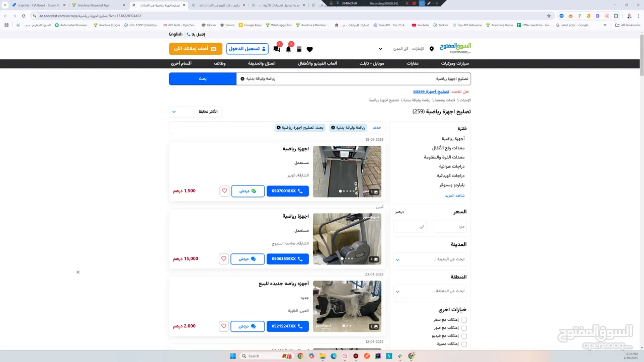
Task: Call 05070018XX on the first listing
Action: 288,191
